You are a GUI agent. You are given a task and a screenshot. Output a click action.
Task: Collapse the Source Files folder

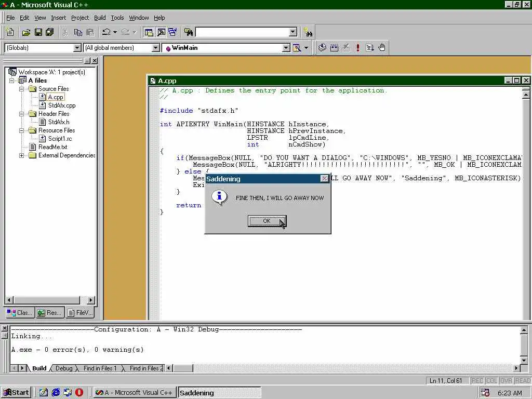[x=21, y=89]
